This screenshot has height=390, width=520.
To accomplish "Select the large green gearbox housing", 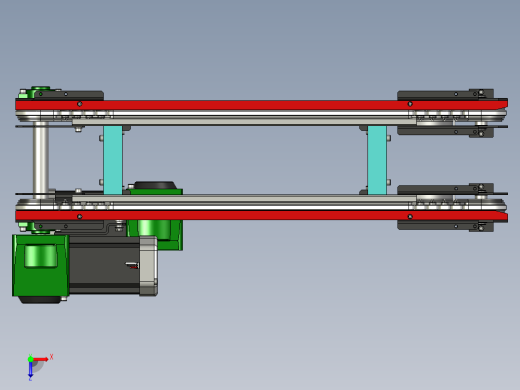I will click(41, 265).
